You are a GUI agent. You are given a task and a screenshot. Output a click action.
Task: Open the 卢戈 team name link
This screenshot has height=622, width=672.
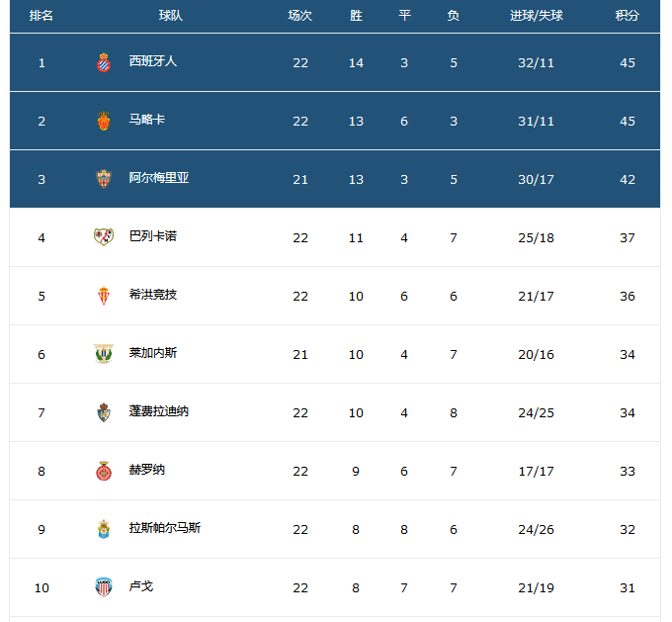[x=141, y=586]
